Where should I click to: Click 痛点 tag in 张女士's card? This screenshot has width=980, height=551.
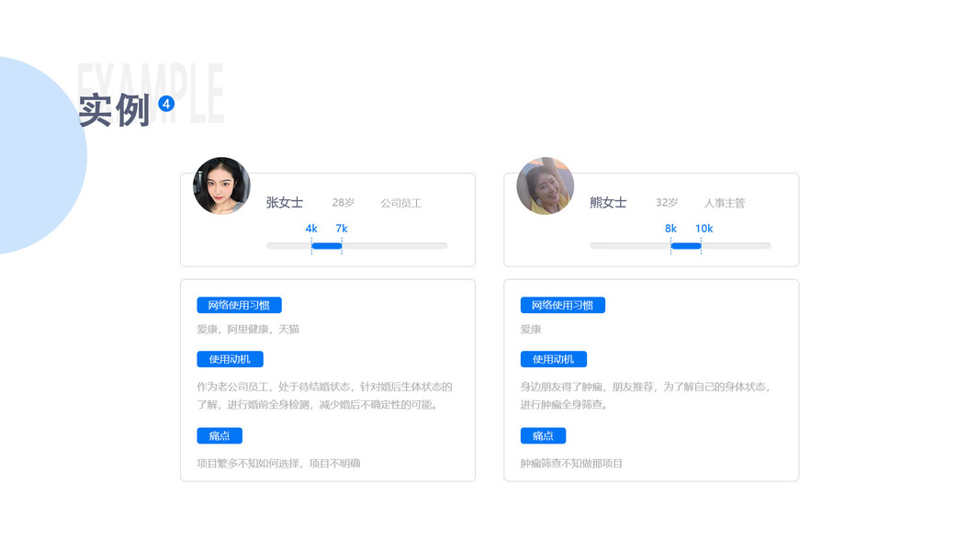[x=220, y=435]
